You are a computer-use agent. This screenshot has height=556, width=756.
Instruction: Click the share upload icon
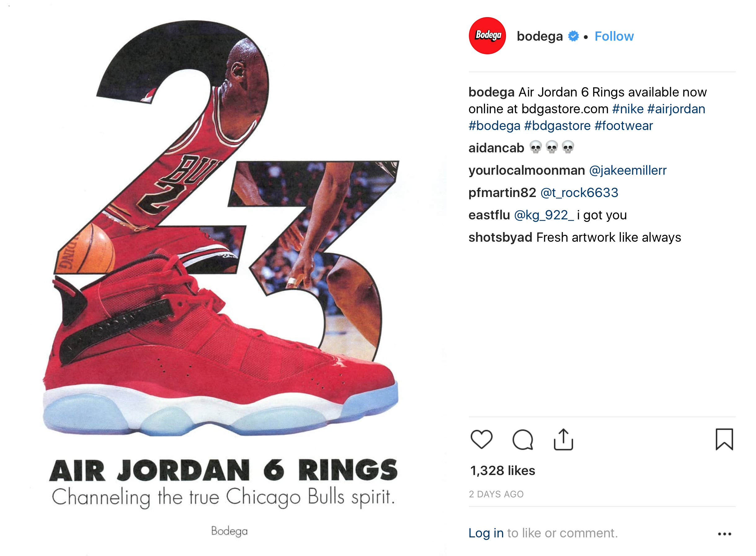[563, 439]
